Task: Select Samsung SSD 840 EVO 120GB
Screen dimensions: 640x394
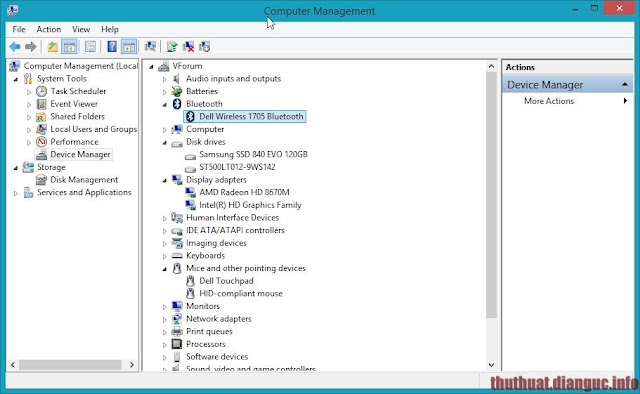Action: [x=253, y=154]
